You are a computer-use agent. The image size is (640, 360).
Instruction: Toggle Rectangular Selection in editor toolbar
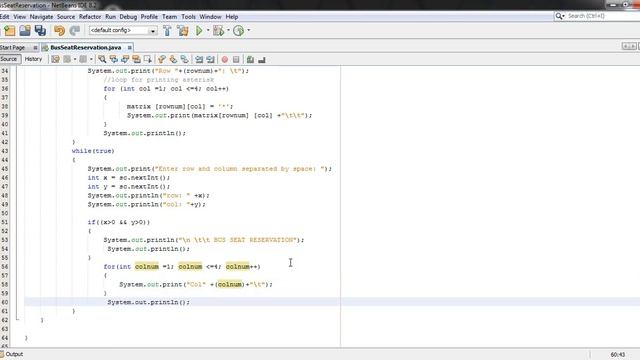(148, 60)
